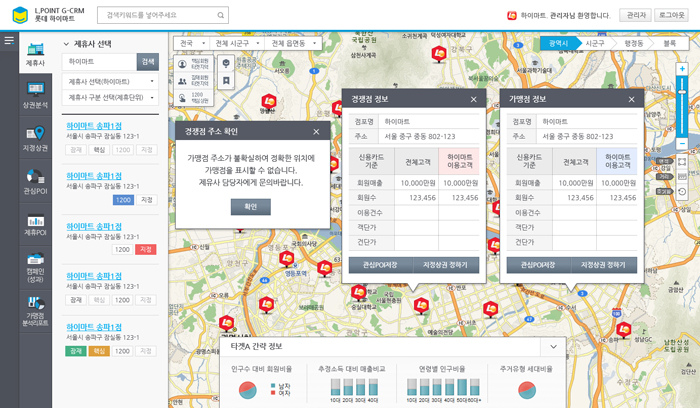Open the 전국 region dropdown
The width and height of the screenshot is (700, 408).
(192, 43)
